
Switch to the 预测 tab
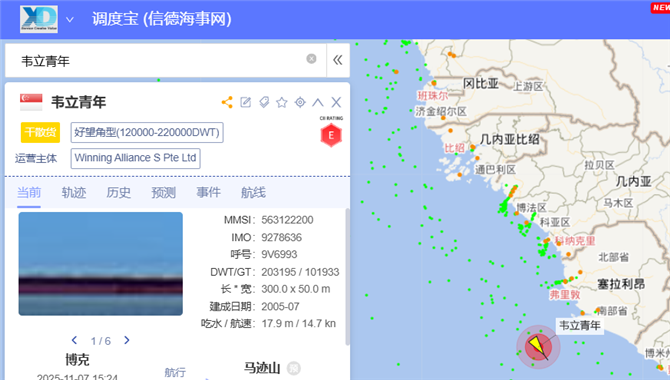click(x=164, y=193)
